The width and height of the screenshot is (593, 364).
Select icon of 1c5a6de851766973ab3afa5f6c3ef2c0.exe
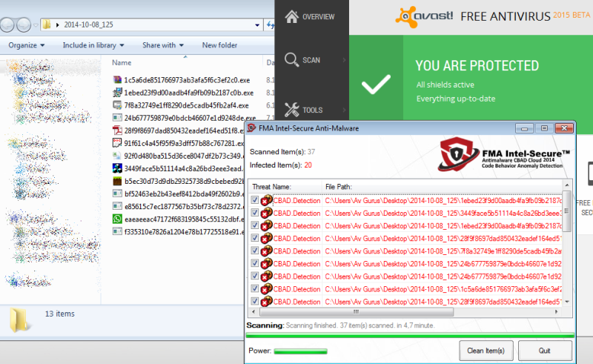pos(117,80)
